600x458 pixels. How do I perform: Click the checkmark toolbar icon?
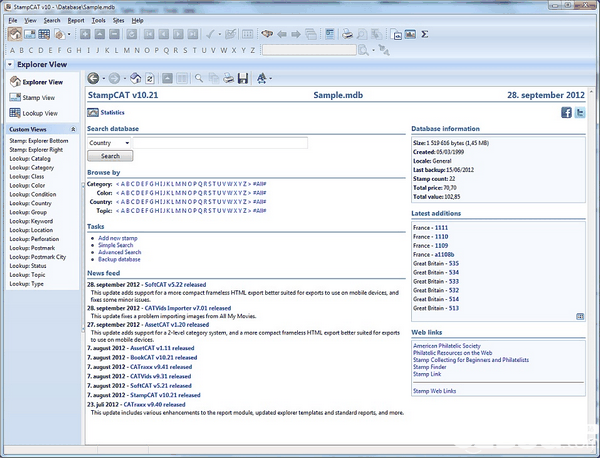[210, 34]
